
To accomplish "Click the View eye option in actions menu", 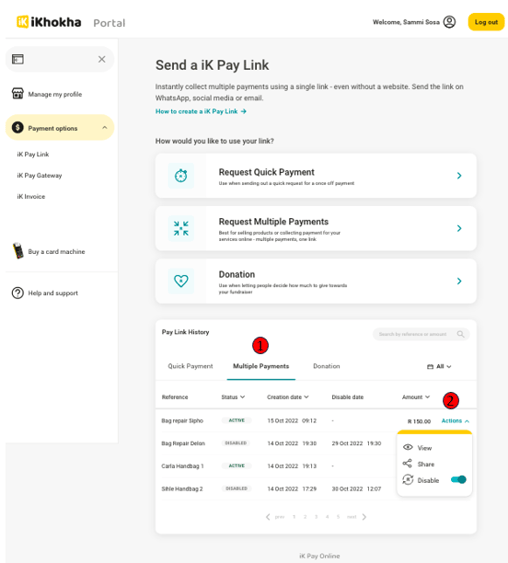I will coord(418,448).
